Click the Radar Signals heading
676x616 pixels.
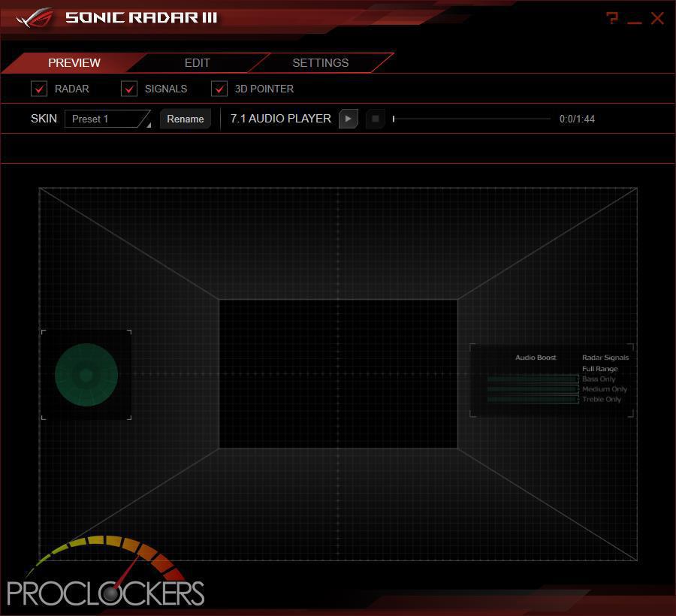[x=605, y=358]
